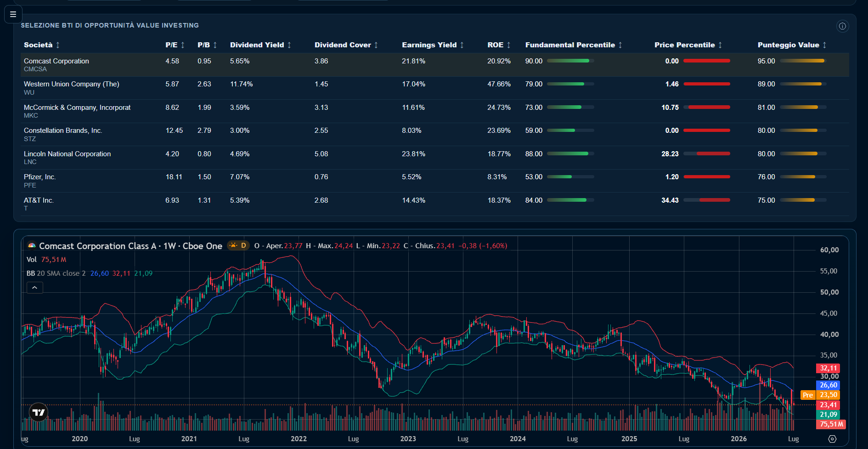
Task: Select Western Union Company row
Action: click(x=435, y=88)
